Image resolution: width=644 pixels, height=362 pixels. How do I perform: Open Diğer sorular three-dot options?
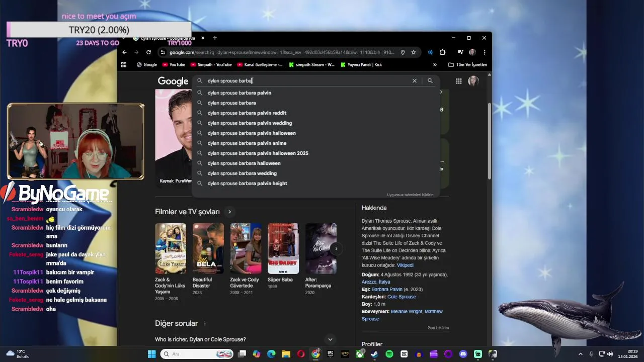pyautogui.click(x=205, y=323)
